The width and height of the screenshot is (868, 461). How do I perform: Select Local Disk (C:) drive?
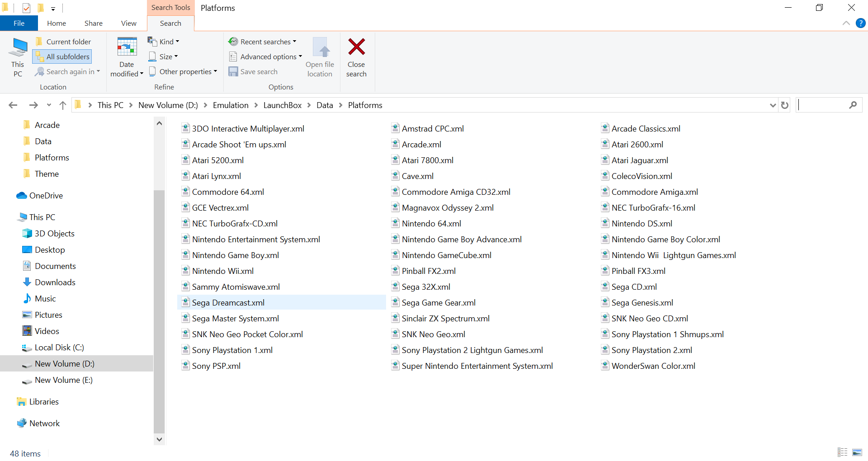[x=59, y=348]
